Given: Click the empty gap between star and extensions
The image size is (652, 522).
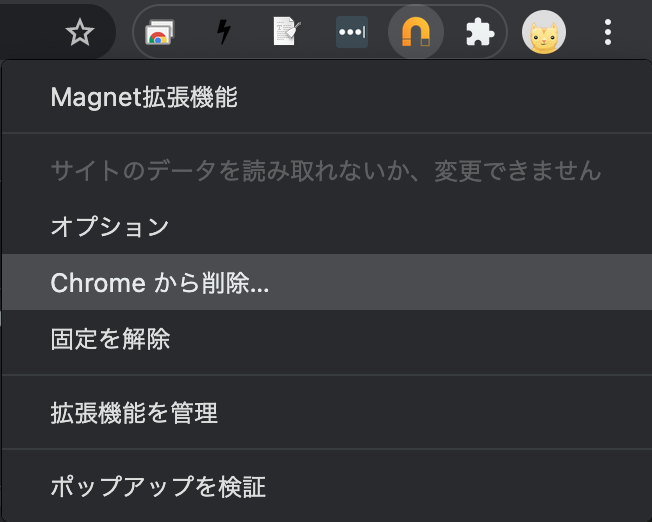Looking at the screenshot, I should pos(124,32).
